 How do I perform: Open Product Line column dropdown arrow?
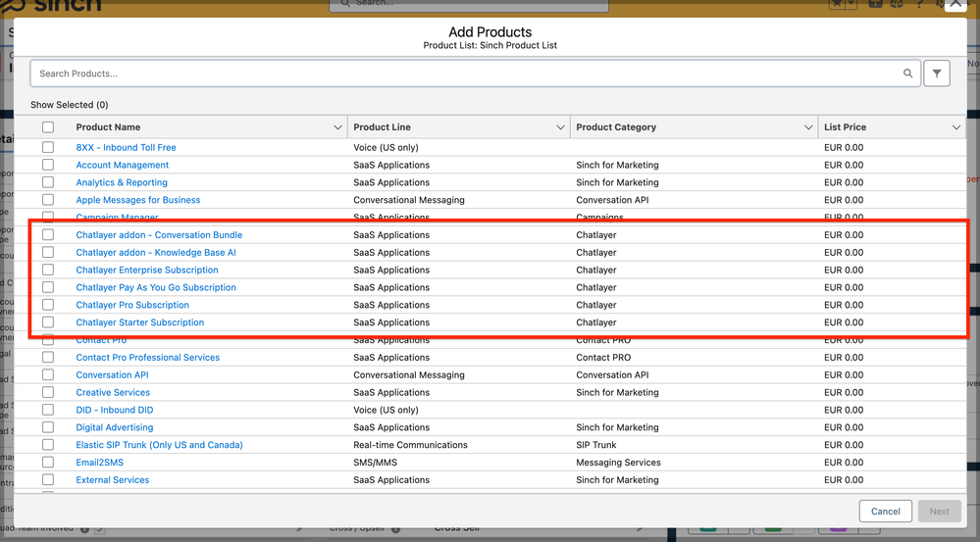(560, 127)
